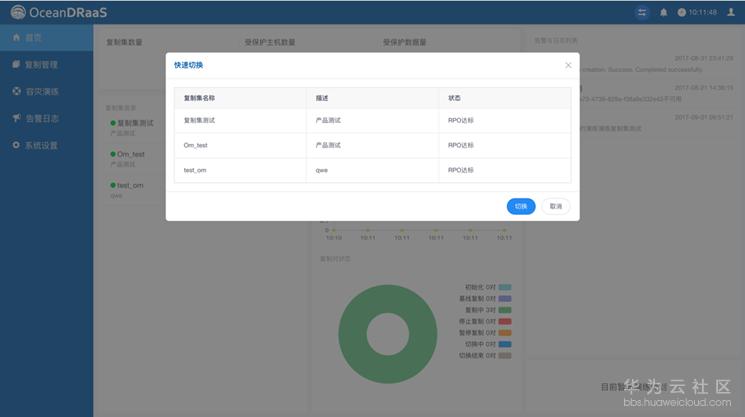
Task: Click green status dot beside Om_test in list
Action: (x=113, y=154)
